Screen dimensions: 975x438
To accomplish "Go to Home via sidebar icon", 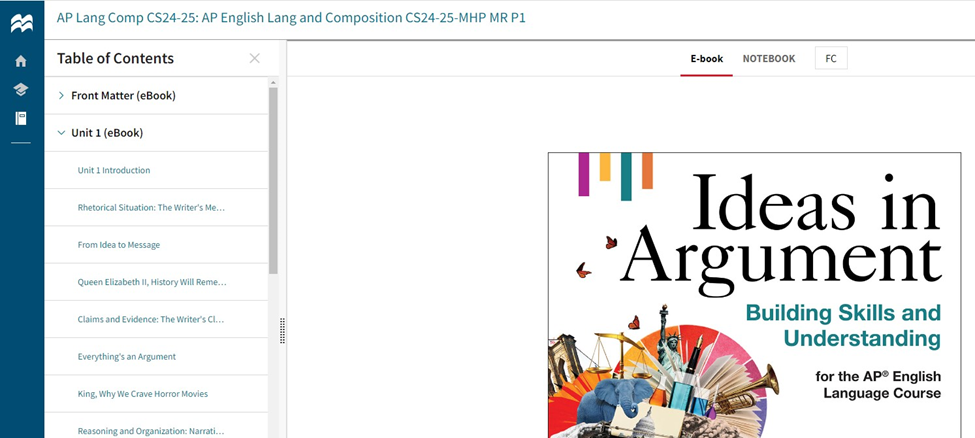I will tap(21, 61).
